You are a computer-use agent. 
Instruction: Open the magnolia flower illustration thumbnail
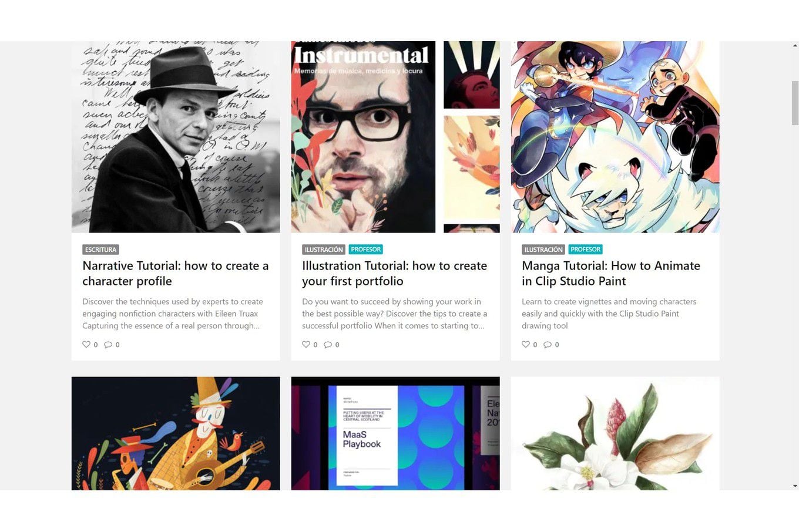pos(615,433)
